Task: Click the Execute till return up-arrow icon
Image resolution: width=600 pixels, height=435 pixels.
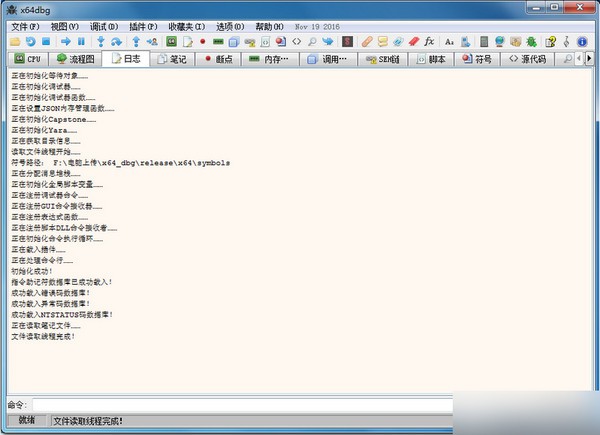Action: click(136, 41)
